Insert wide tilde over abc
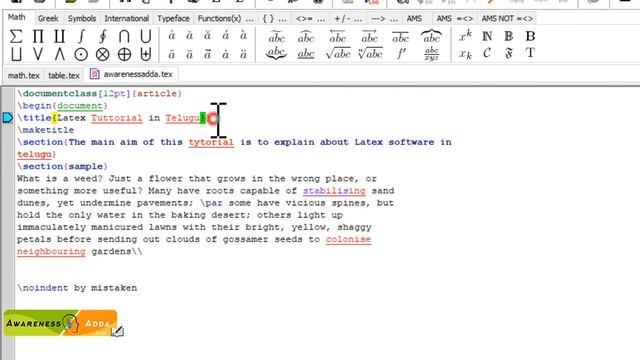The height and width of the screenshot is (360, 640). [276, 37]
